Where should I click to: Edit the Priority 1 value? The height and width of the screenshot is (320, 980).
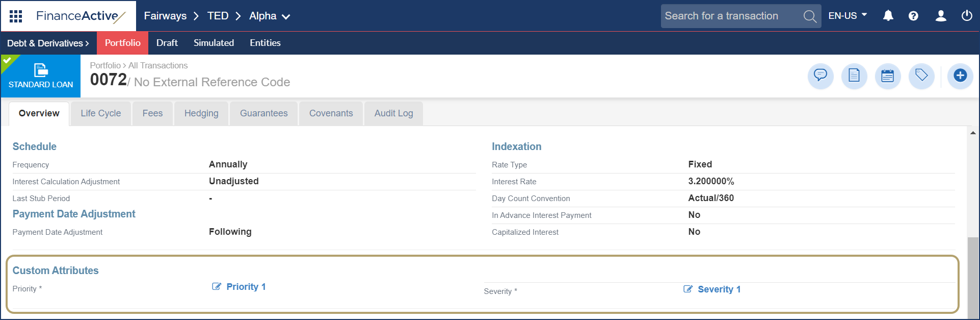click(246, 287)
